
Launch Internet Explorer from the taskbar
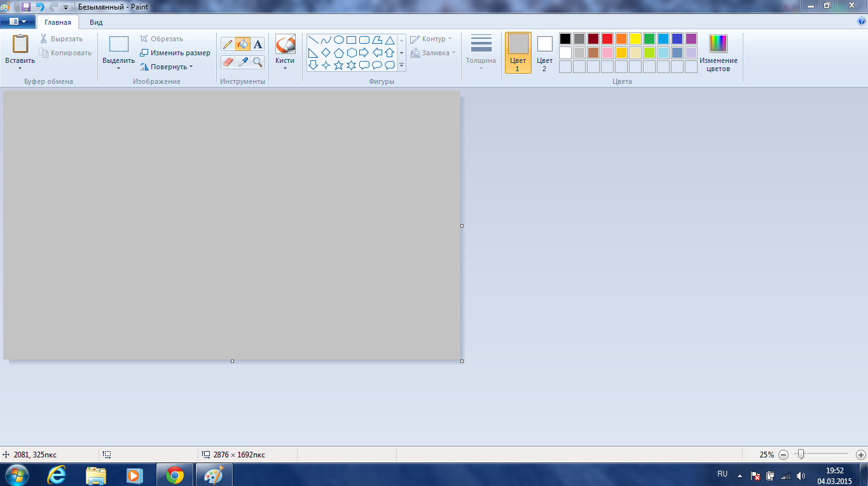(x=57, y=475)
